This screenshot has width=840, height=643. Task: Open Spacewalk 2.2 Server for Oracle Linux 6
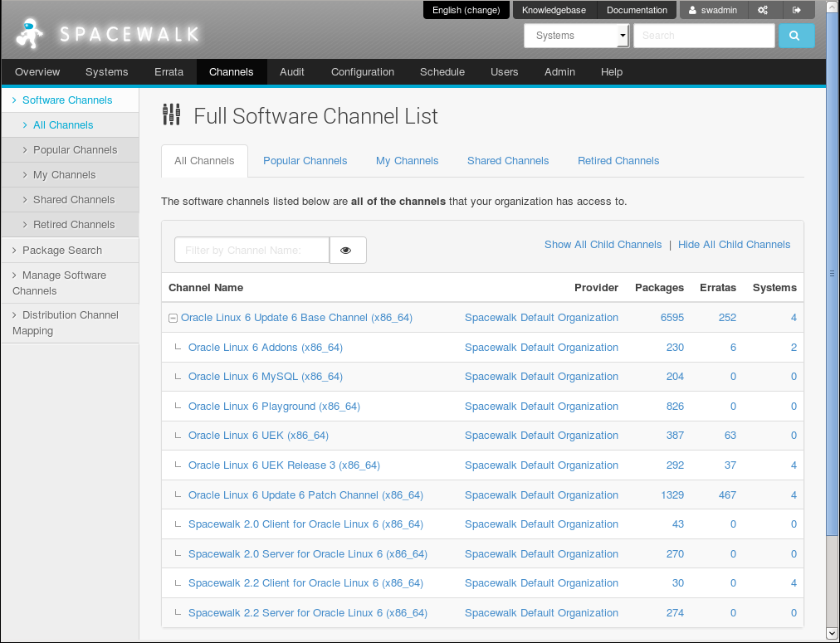[x=307, y=613]
